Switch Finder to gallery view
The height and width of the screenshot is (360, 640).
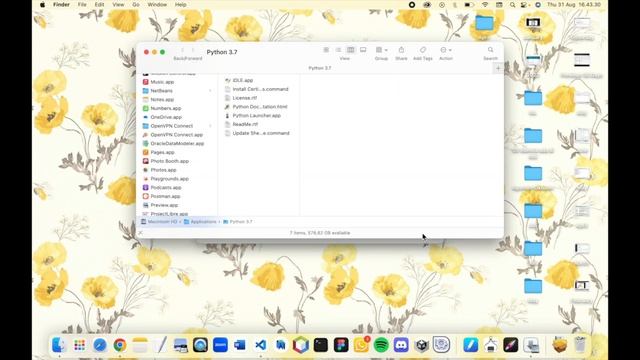coord(363,50)
